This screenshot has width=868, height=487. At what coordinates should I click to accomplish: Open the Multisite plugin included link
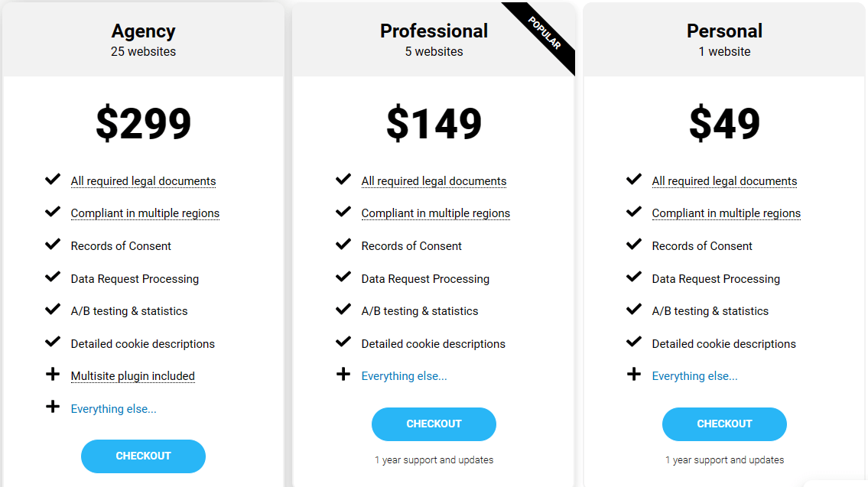tap(132, 375)
